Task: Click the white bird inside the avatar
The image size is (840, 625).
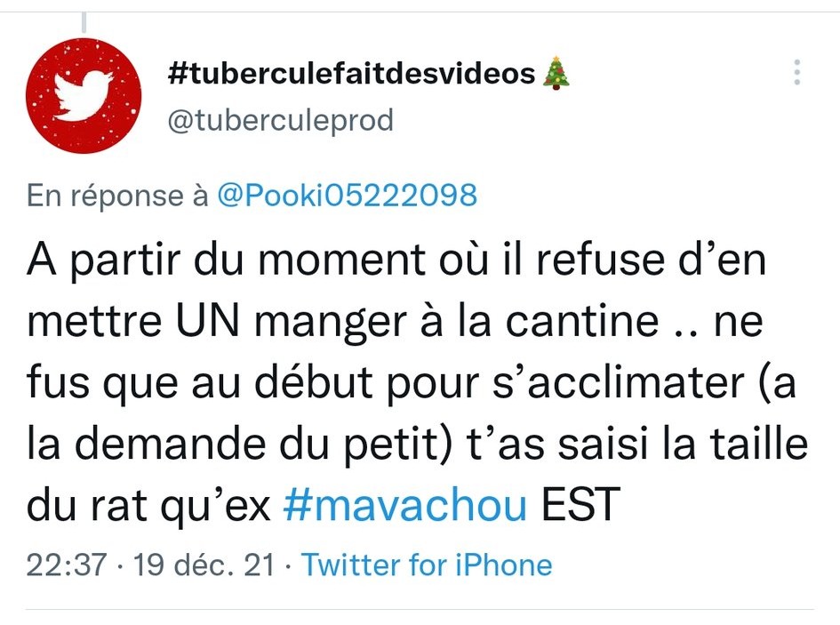Action: pyautogui.click(x=83, y=96)
